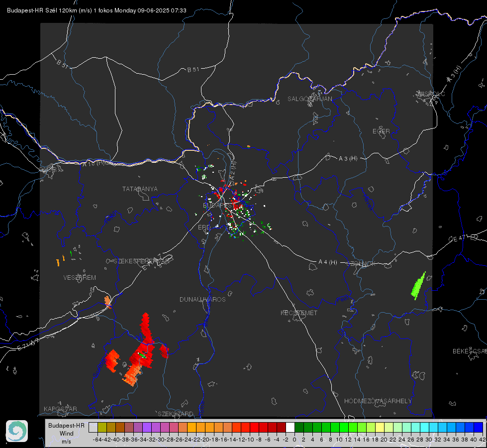
Task: Select the SZEKESFEHERVAR city label
Action: [142, 261]
